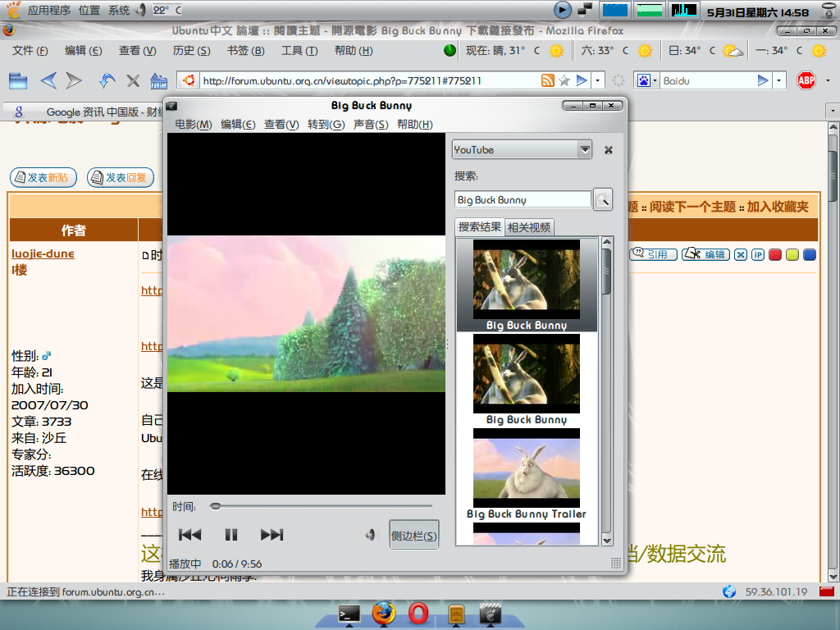Close the YouTube sidebar with X
Viewport: 840px width, 630px height.
(609, 150)
